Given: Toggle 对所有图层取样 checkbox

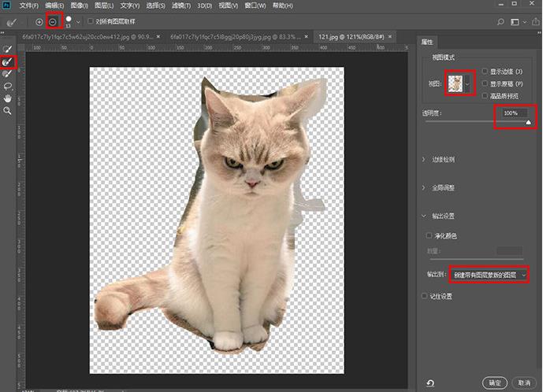Looking at the screenshot, I should (91, 21).
